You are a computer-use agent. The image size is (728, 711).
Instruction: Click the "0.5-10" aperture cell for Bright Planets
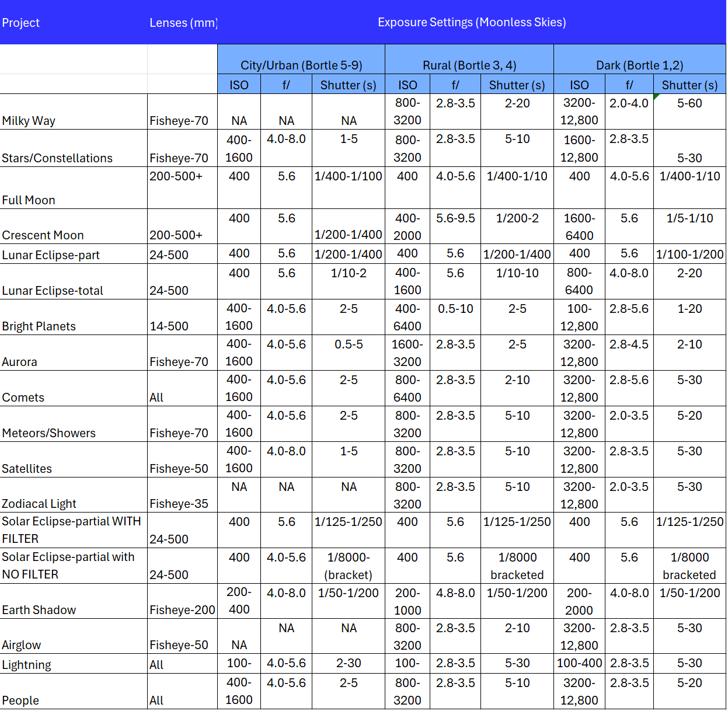(455, 309)
